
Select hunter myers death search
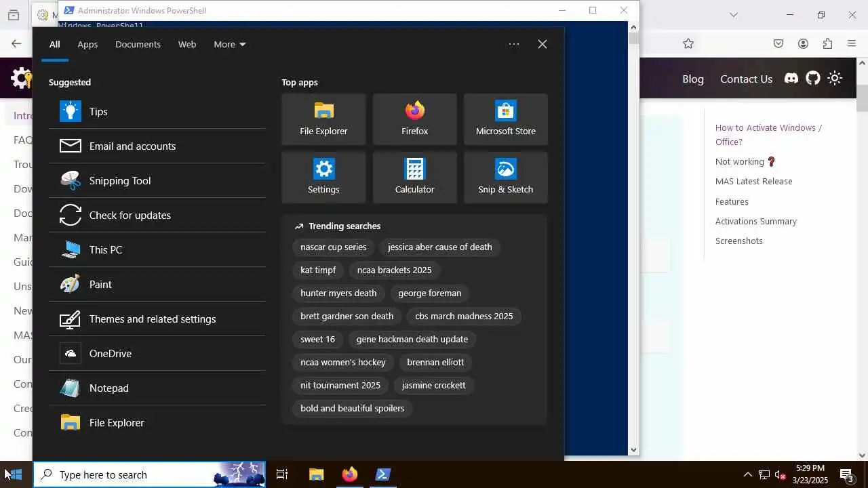(338, 293)
